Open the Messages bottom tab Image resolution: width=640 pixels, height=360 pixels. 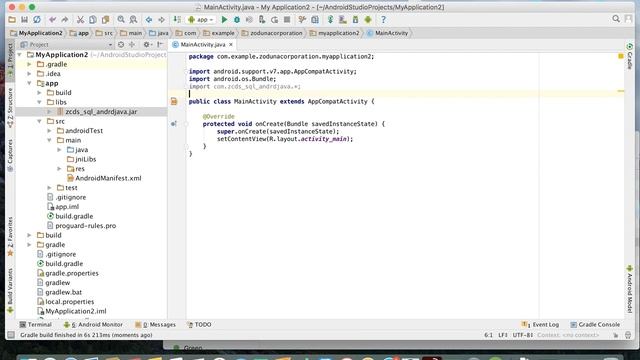pos(155,324)
